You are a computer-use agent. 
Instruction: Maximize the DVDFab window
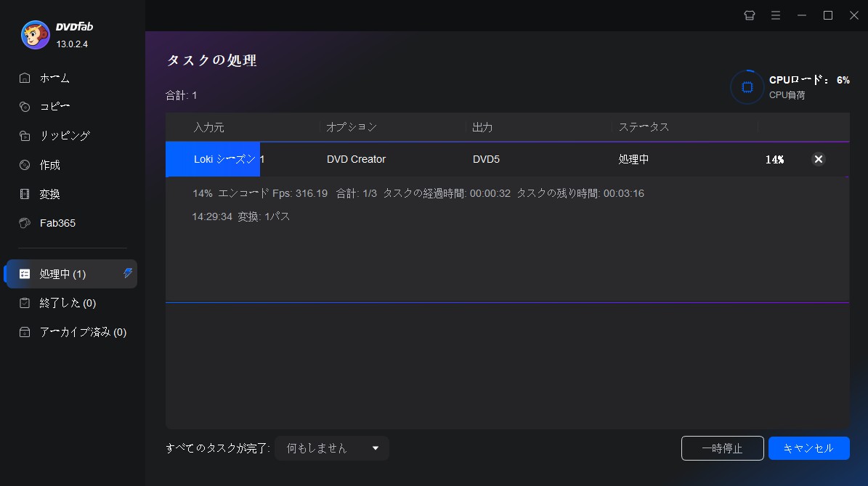(828, 15)
